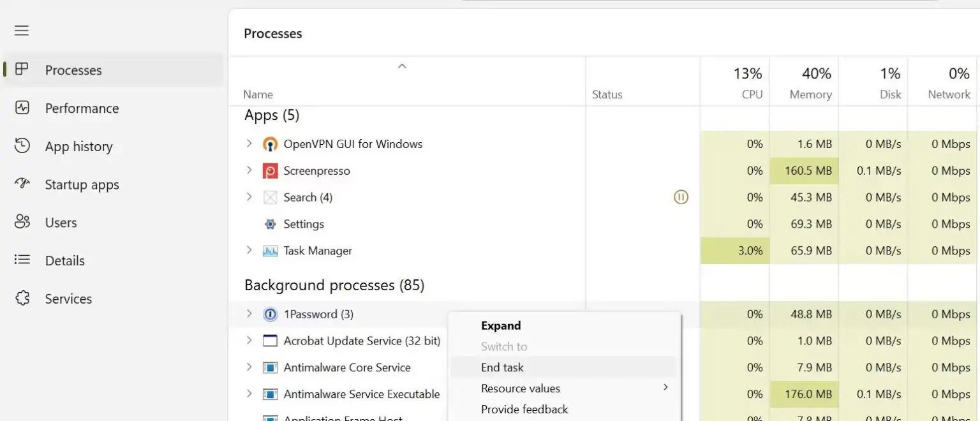Choose End task from context menu

[502, 367]
